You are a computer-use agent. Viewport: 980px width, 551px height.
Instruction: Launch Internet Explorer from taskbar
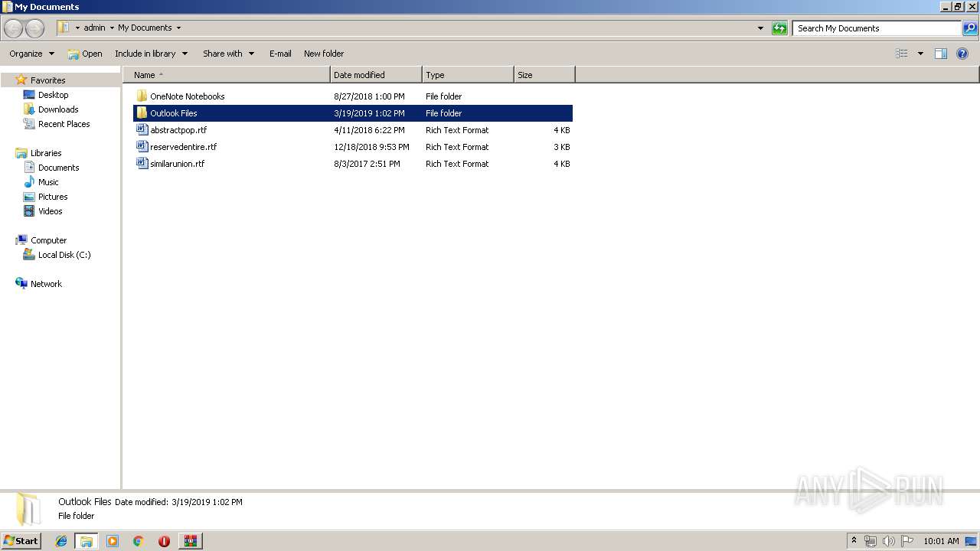pyautogui.click(x=61, y=541)
